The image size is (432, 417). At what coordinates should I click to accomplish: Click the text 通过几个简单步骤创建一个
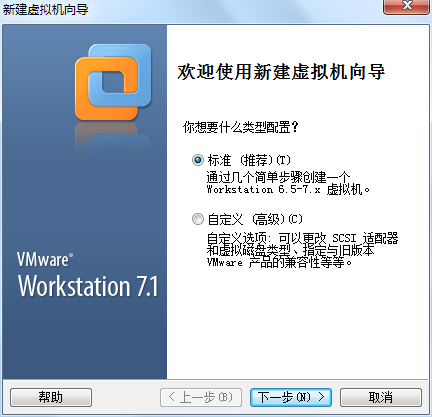click(x=278, y=177)
